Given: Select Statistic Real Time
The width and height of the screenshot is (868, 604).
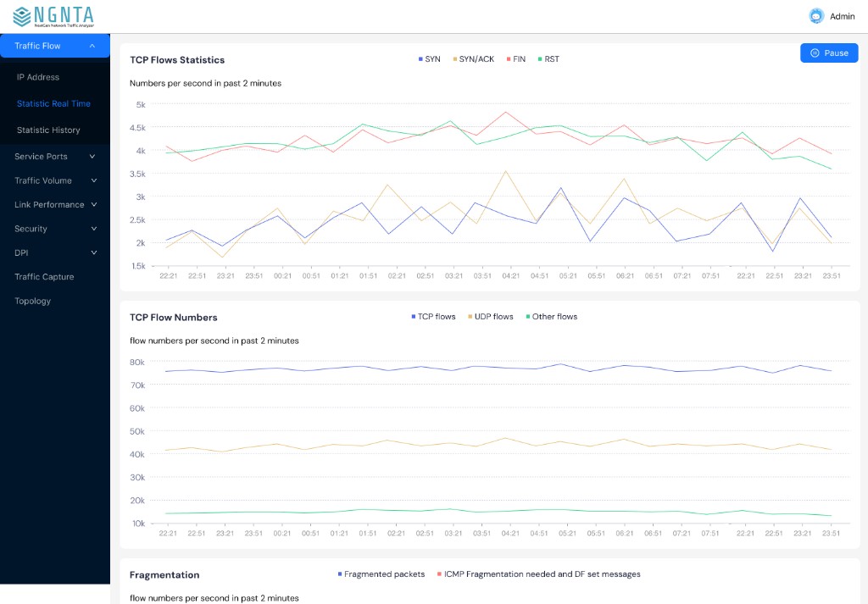Looking at the screenshot, I should click(53, 103).
